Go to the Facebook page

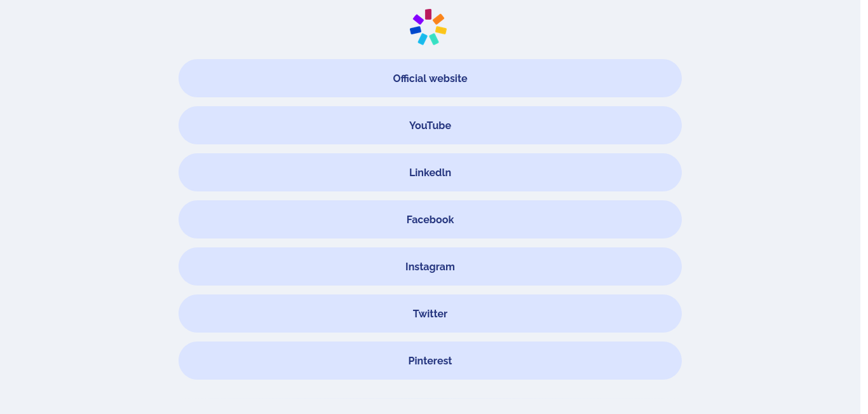430,219
